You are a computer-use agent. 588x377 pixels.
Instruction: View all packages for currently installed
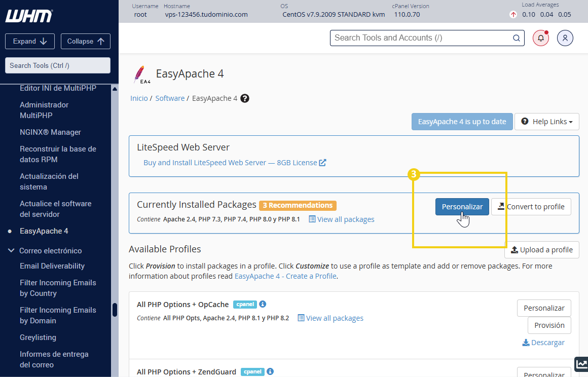coord(341,219)
